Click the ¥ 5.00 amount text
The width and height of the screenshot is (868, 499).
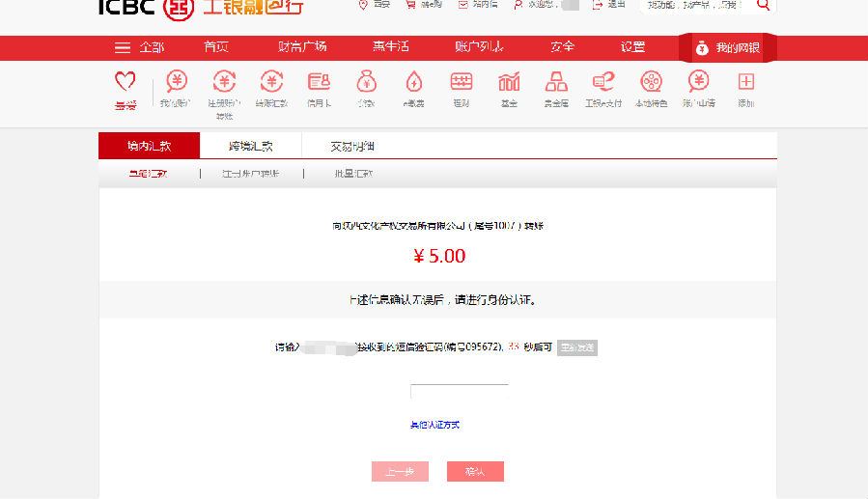439,256
